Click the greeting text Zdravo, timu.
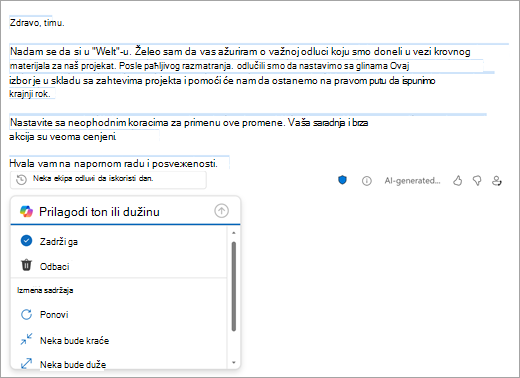Image resolution: width=520 pixels, height=378 pixels. (37, 23)
